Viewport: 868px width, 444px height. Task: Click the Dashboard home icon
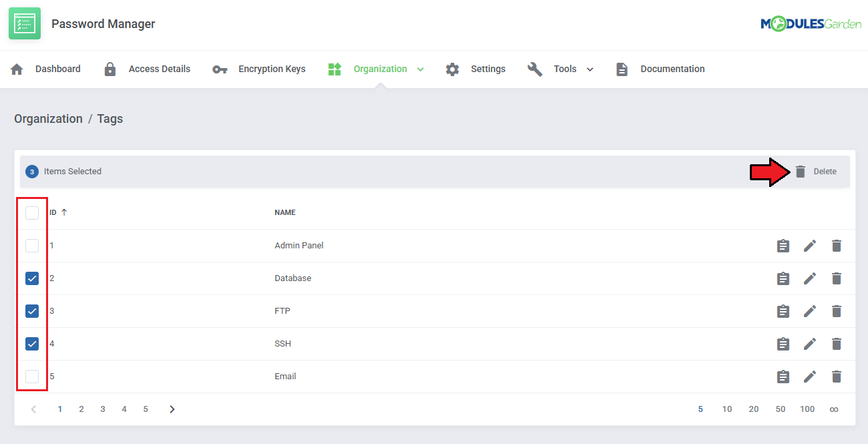(17, 69)
